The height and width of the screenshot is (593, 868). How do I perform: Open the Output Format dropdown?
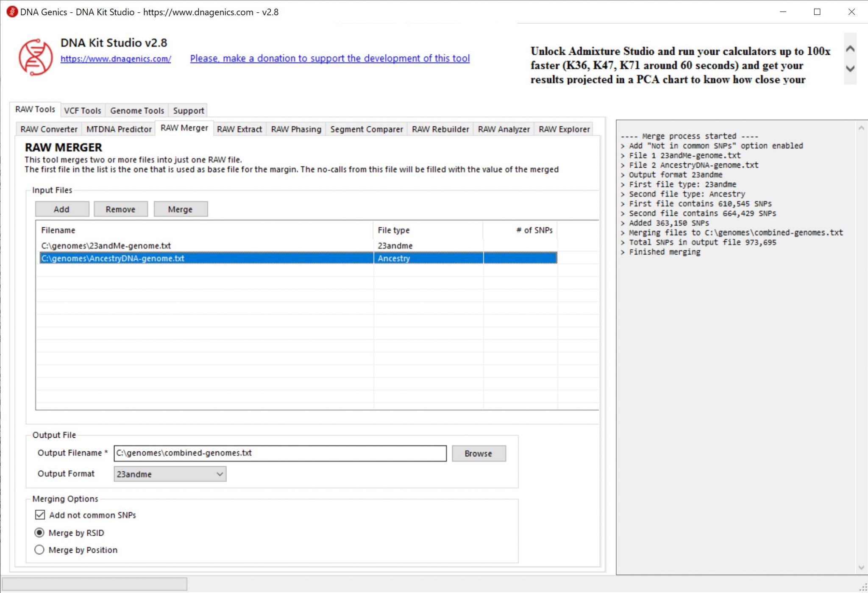point(170,474)
